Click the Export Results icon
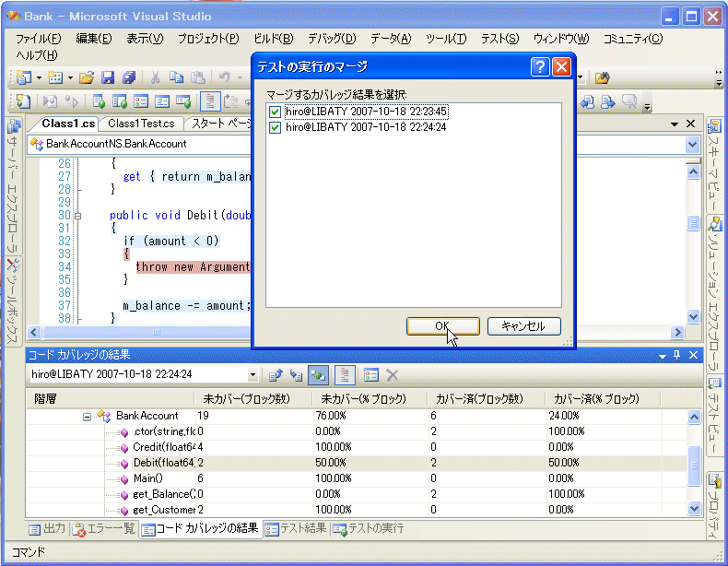The height and width of the screenshot is (566, 728). [276, 374]
